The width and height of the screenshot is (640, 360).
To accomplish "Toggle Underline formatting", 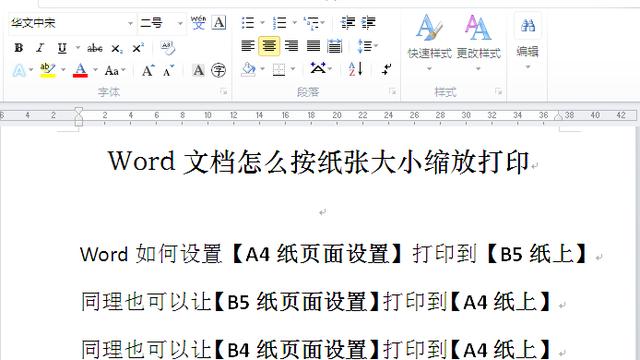I will coord(62,48).
